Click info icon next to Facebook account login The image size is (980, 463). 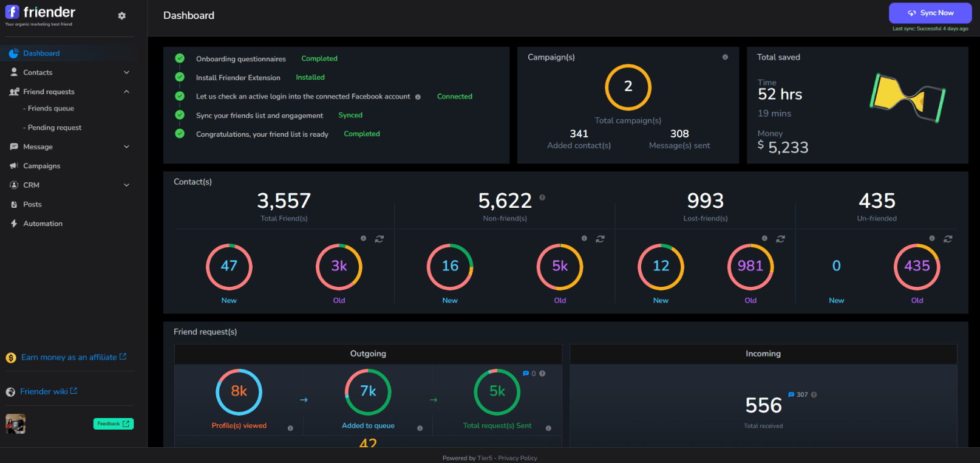(418, 97)
